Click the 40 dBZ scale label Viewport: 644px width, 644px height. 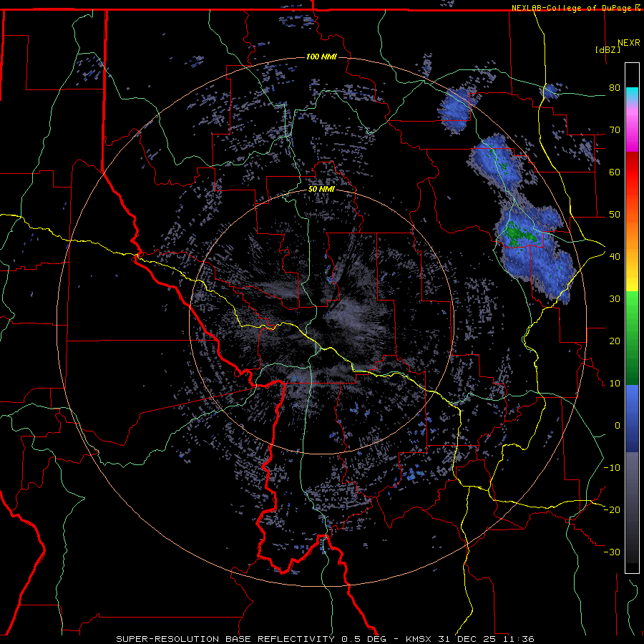click(615, 256)
